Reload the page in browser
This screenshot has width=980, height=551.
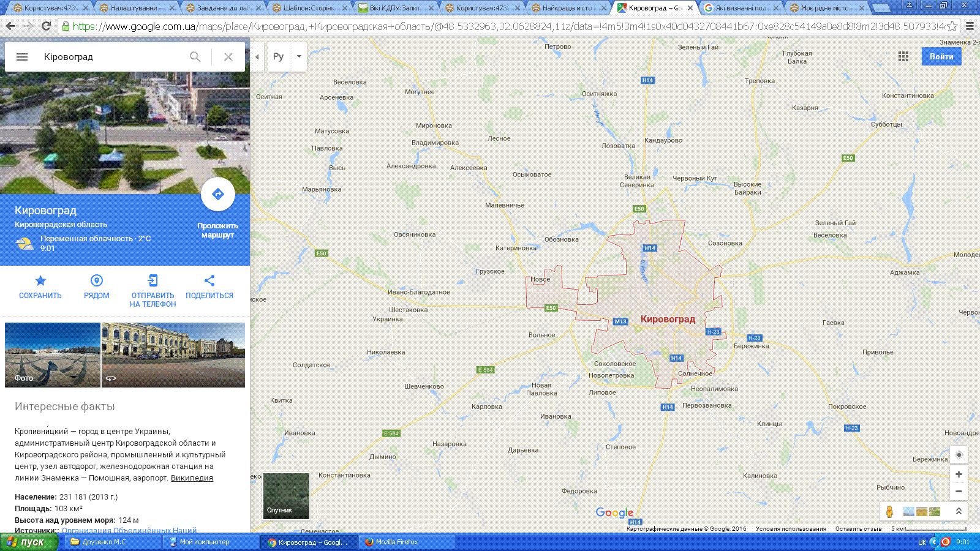pyautogui.click(x=46, y=26)
